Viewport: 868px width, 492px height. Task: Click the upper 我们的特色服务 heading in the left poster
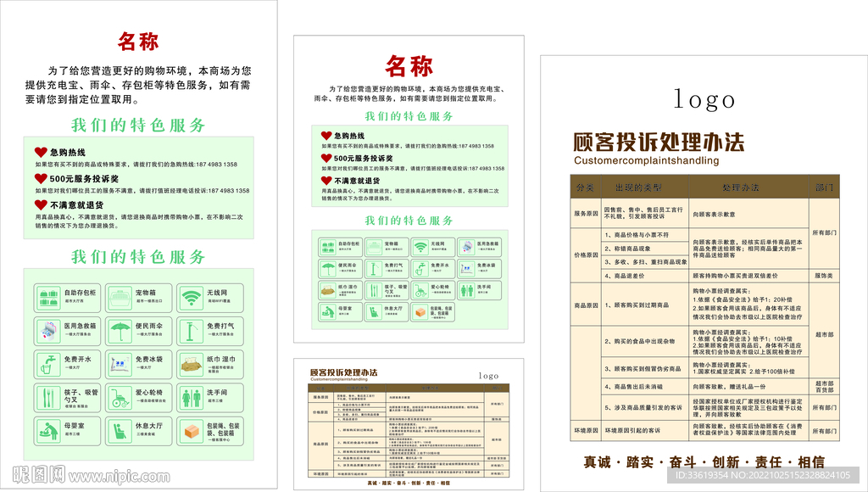point(138,126)
